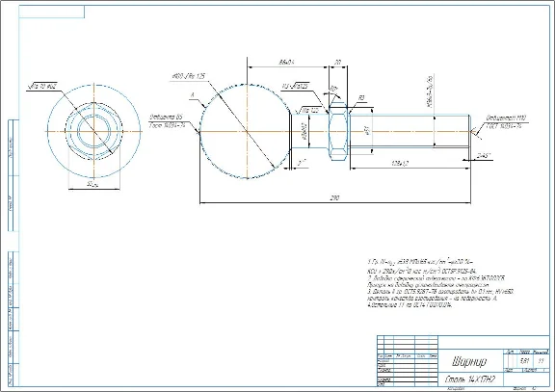Select the "20" dimension above the nut
The image size is (555, 392).
tap(337, 62)
